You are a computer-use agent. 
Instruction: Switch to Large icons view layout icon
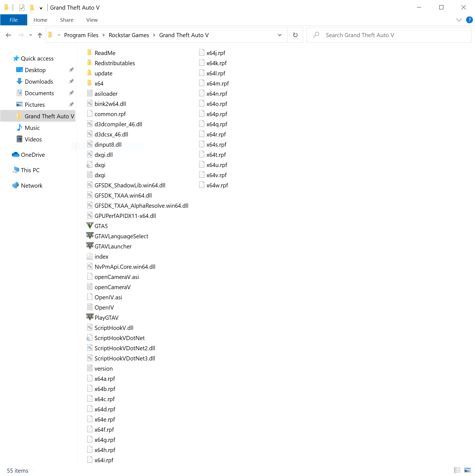coord(467,470)
